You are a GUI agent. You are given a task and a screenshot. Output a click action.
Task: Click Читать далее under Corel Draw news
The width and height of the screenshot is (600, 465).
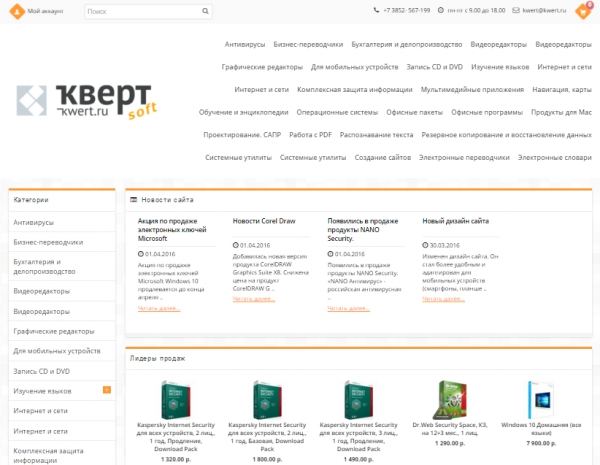(x=254, y=299)
